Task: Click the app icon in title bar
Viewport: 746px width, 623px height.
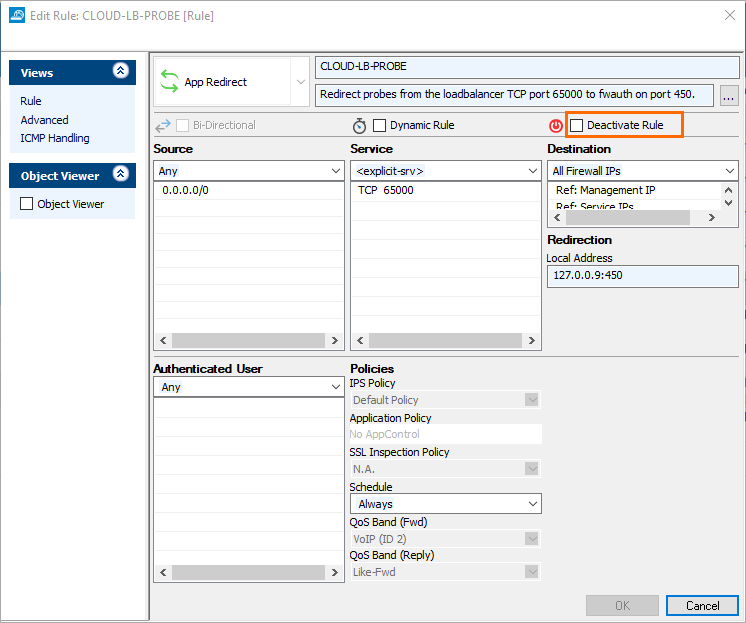Action: 16,16
